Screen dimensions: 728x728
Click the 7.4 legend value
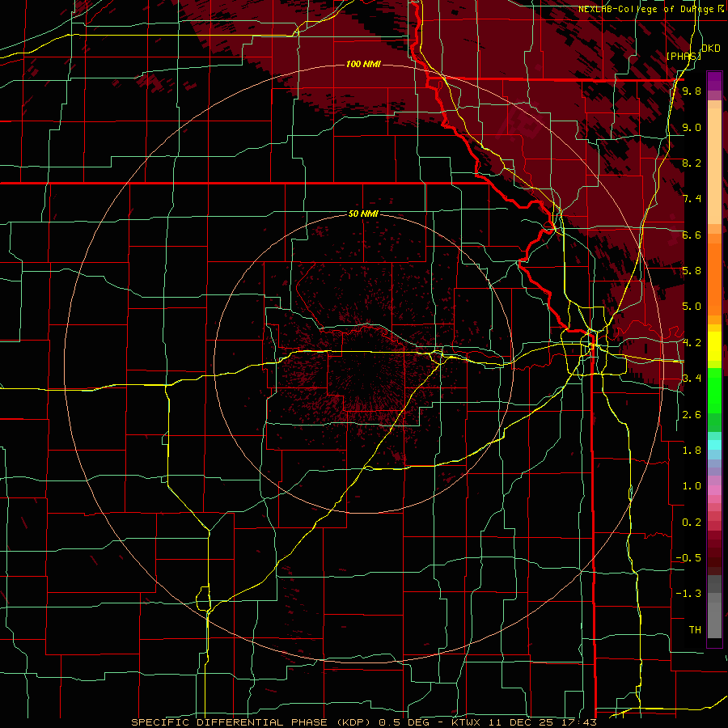click(x=692, y=199)
